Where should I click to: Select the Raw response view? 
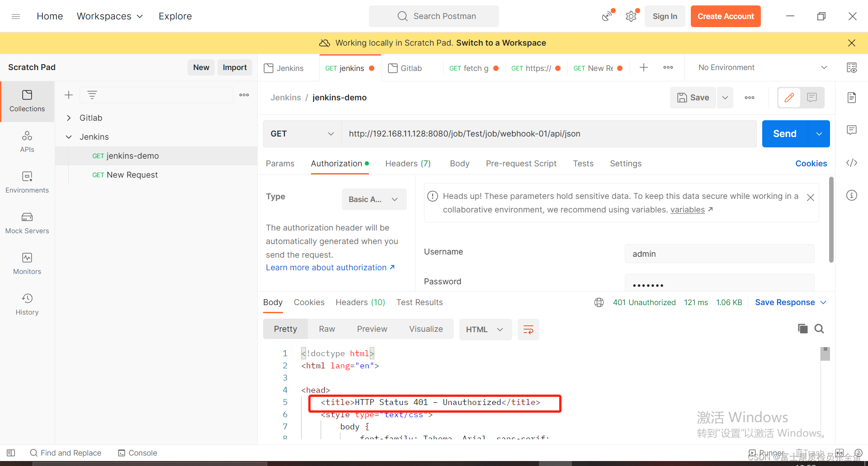point(327,329)
